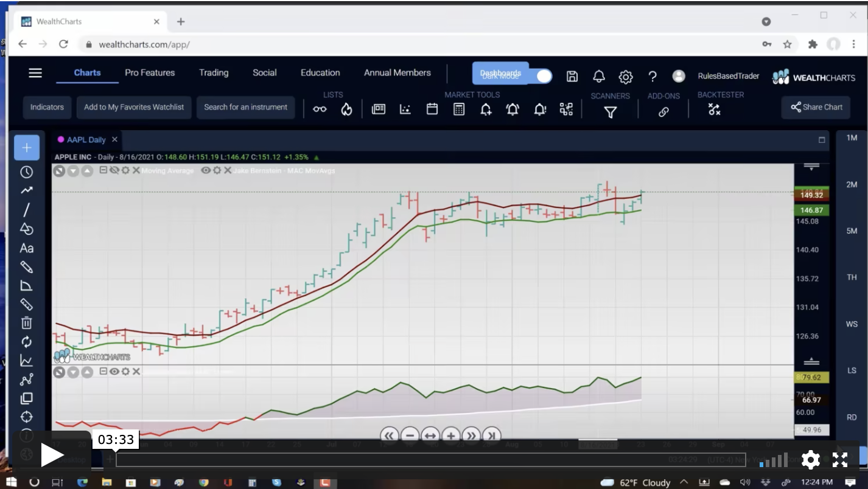
Task: Open RulesBasedTrader user profile
Action: pyautogui.click(x=729, y=76)
